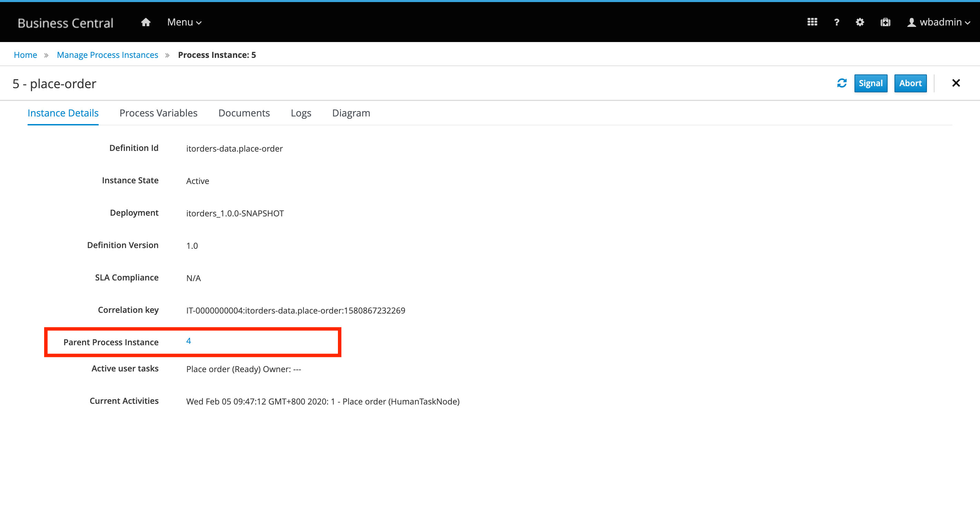Click the home icon in top navbar
The image size is (980, 512).
(146, 22)
